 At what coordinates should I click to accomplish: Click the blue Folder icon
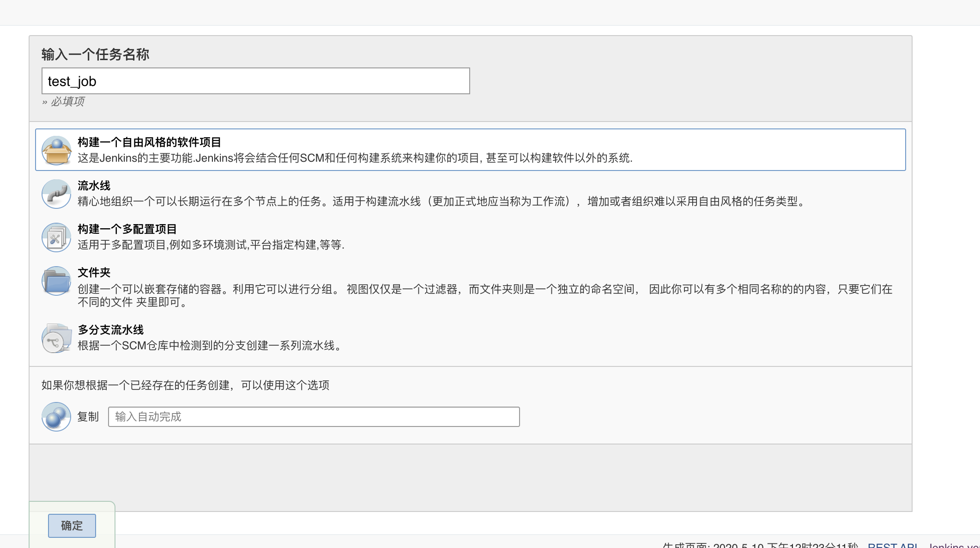coord(56,281)
